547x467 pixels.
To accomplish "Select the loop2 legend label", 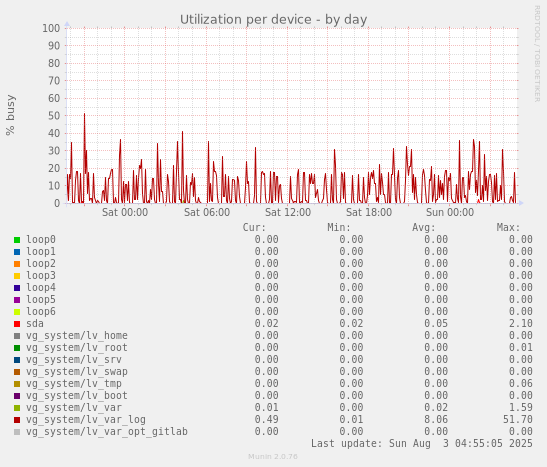I will coord(41,264).
